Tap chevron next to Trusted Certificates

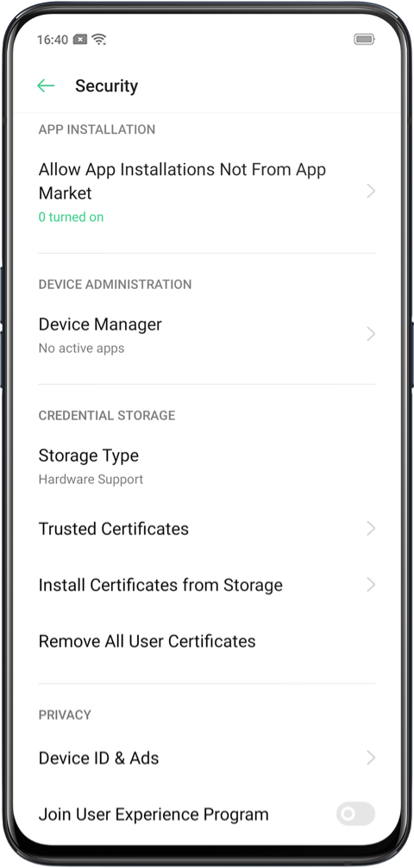tap(371, 529)
